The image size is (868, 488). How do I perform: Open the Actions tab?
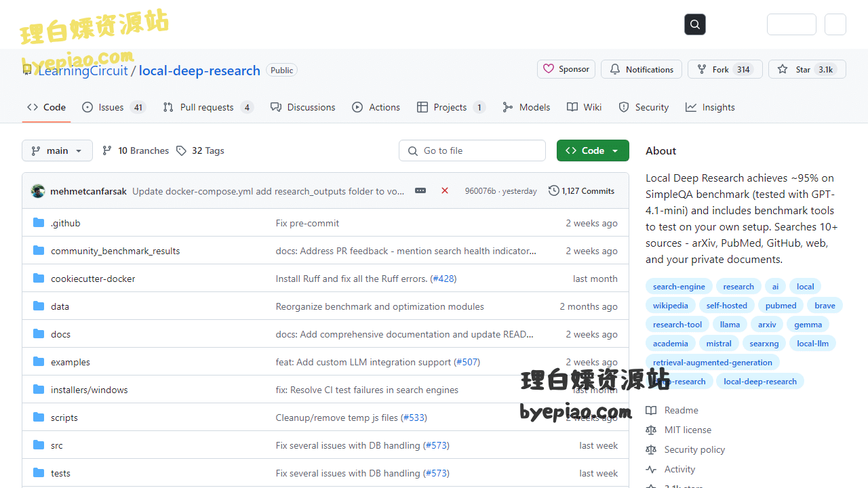[x=376, y=107]
